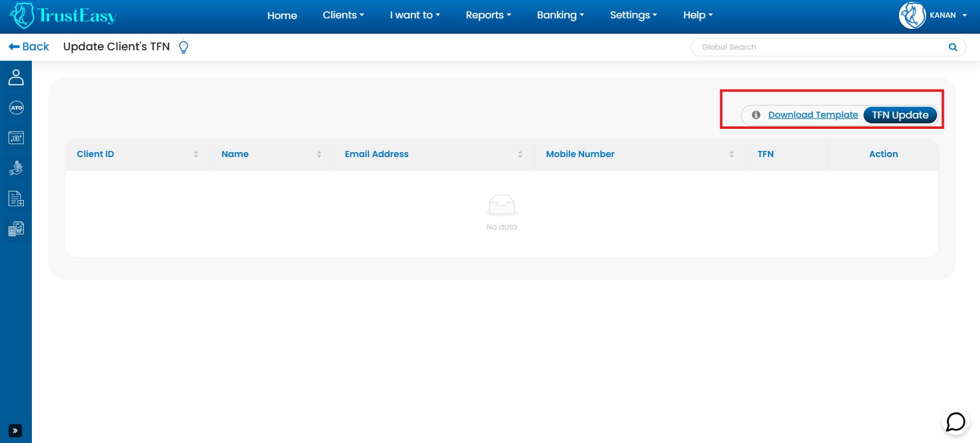980x443 pixels.
Task: Sort the table by Client ID
Action: coord(196,155)
